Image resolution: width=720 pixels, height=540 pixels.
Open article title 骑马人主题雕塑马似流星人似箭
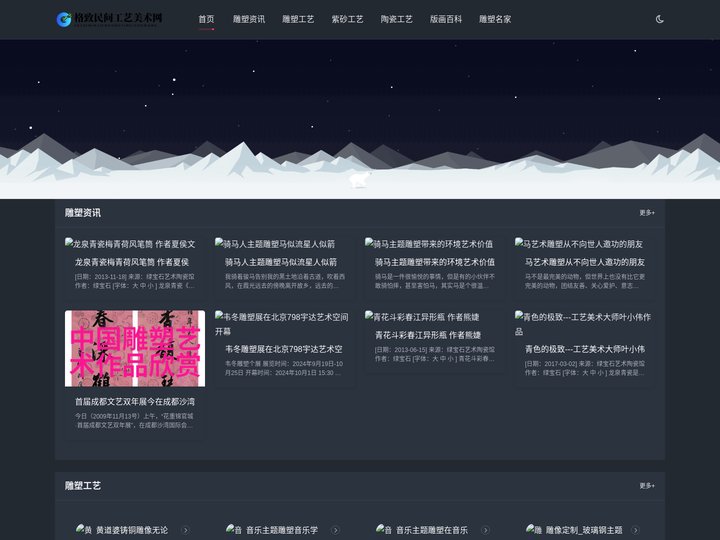pyautogui.click(x=281, y=262)
